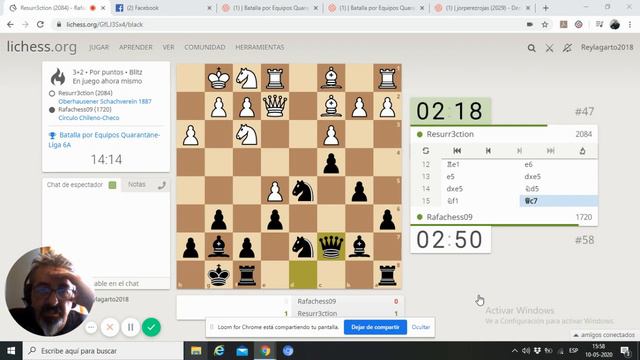Image resolution: width=640 pixels, height=360 pixels.
Task: Open Batalla por Equipos Quarantane-Liga 6A link
Action: pos(104,140)
